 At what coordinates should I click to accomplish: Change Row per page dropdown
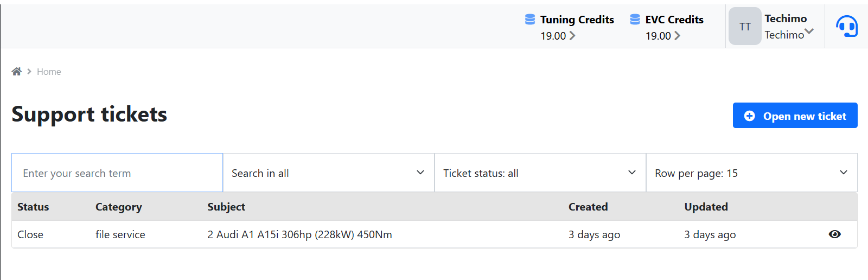point(751,173)
